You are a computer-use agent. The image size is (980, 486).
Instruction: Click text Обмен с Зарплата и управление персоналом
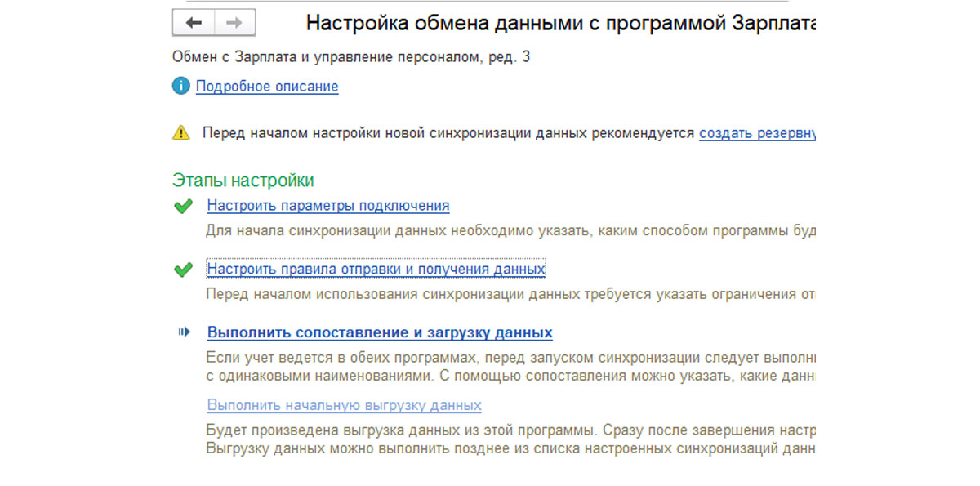[x=351, y=57]
